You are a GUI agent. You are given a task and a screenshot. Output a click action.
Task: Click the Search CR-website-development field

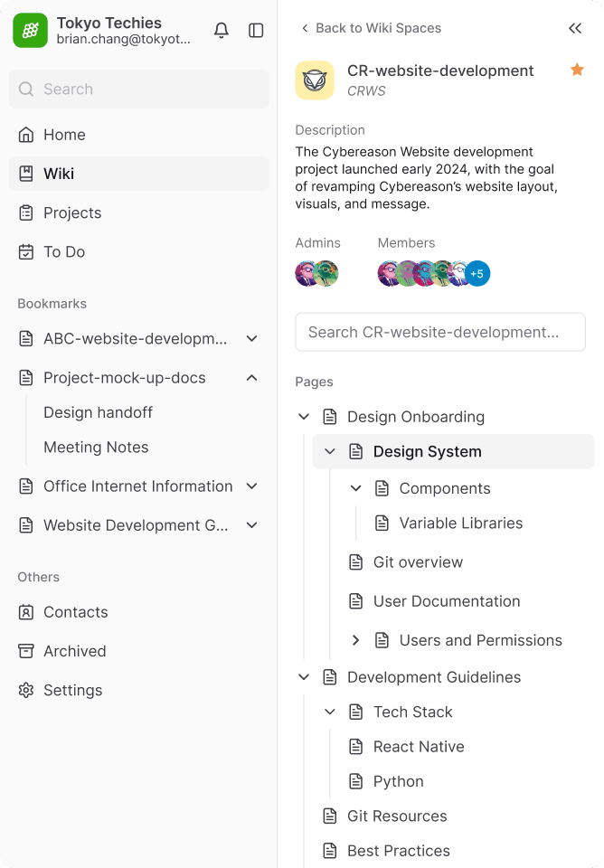click(x=440, y=332)
